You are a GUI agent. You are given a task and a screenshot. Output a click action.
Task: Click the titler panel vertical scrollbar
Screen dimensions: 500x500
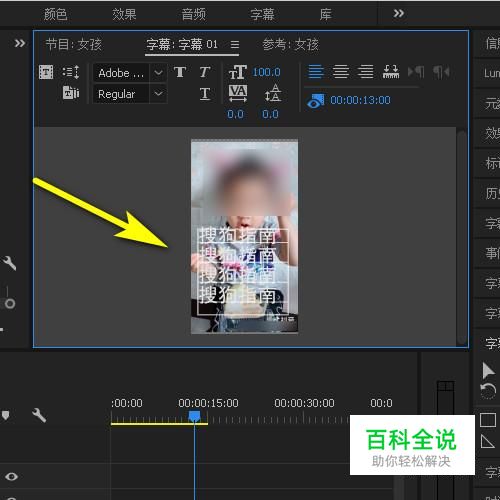coord(461,237)
